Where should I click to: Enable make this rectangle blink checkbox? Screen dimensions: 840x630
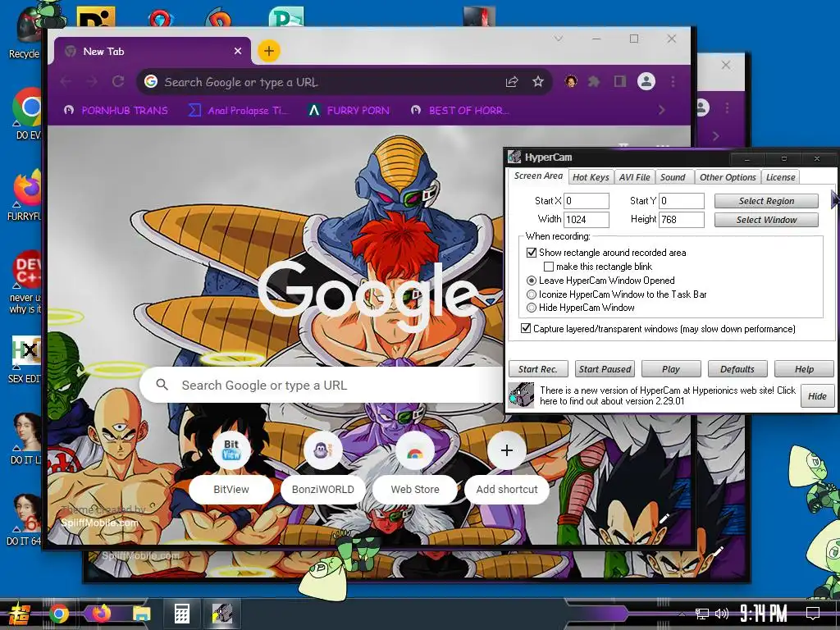pyautogui.click(x=549, y=267)
